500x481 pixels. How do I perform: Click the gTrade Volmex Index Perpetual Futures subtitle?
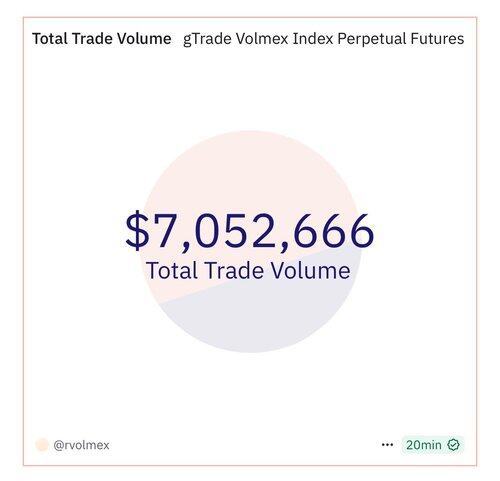[x=323, y=39]
